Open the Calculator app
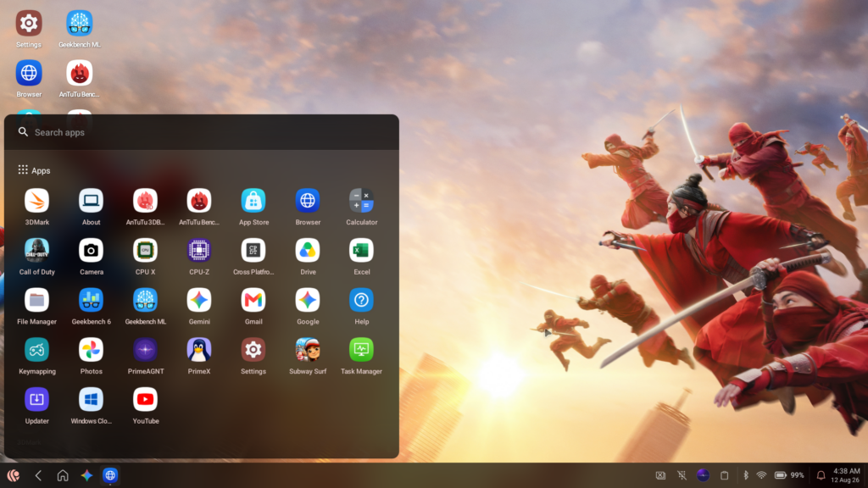The height and width of the screenshot is (488, 868). tap(361, 201)
